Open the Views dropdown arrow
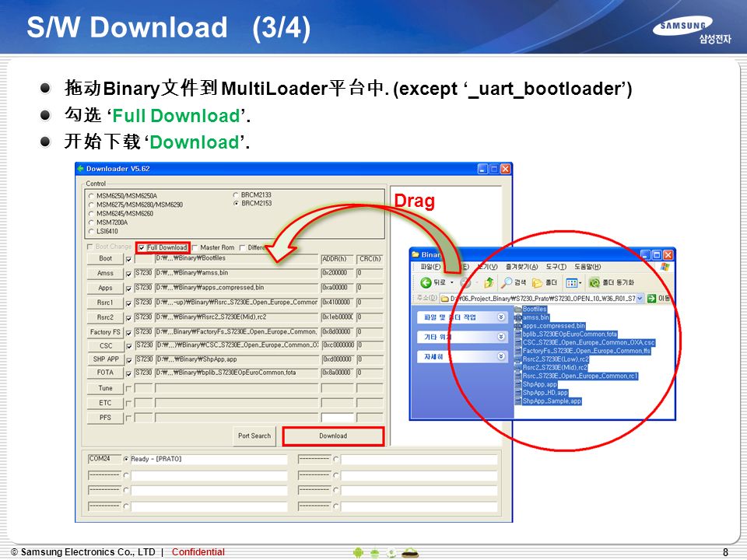Viewport: 747px width, 560px height. (580, 283)
